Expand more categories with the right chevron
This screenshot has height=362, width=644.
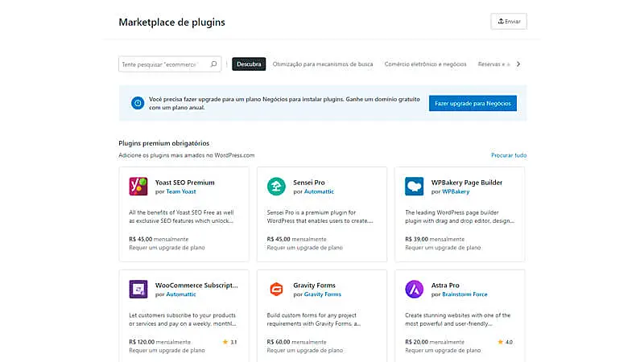point(518,64)
